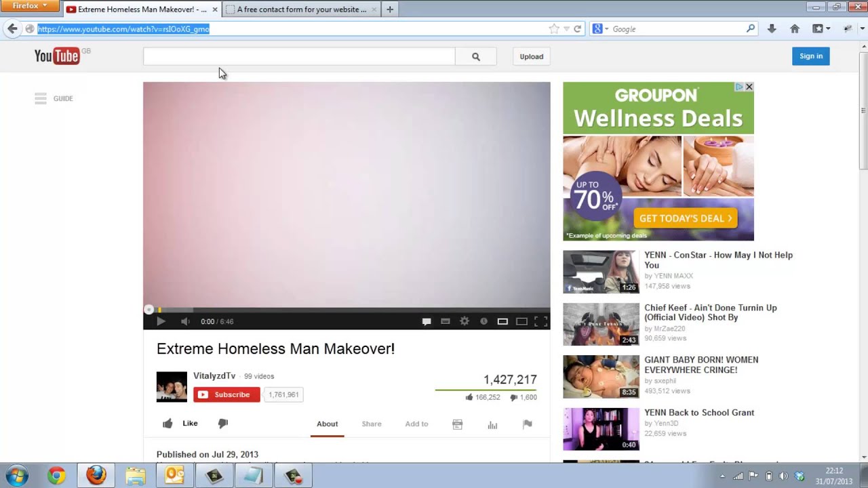The height and width of the screenshot is (488, 868).
Task: Switch player to small size
Action: (x=502, y=321)
